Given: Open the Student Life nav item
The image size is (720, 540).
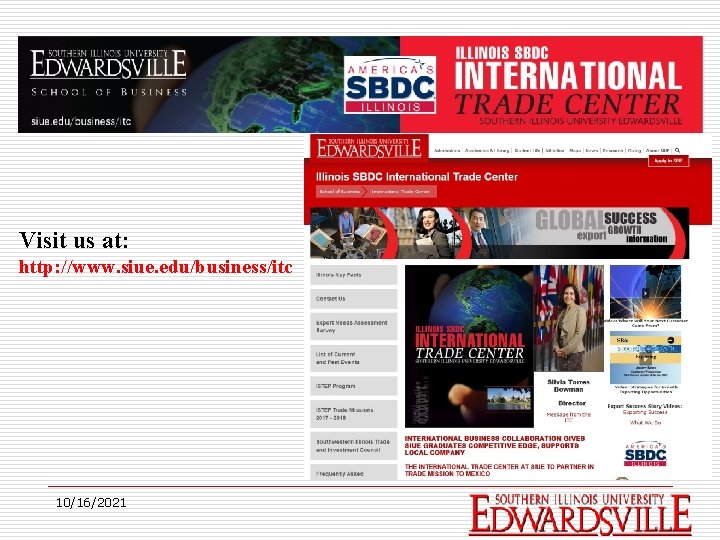Looking at the screenshot, I should 527,151.
